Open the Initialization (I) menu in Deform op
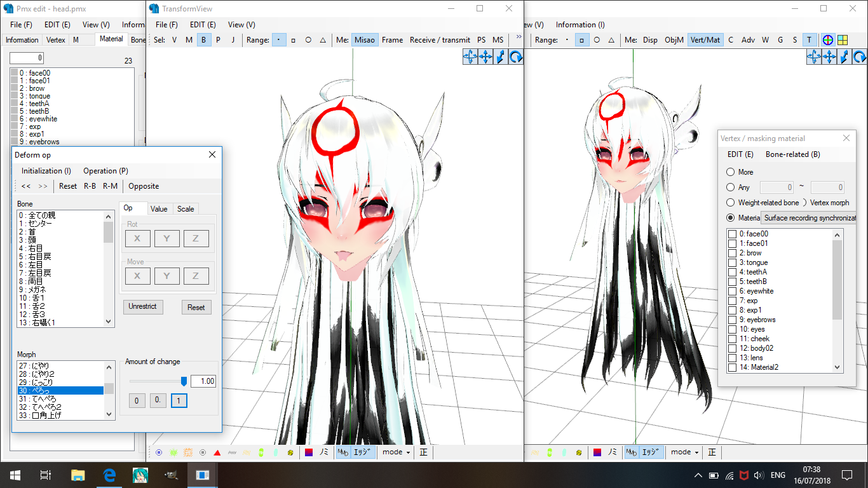The height and width of the screenshot is (488, 868). [x=46, y=171]
